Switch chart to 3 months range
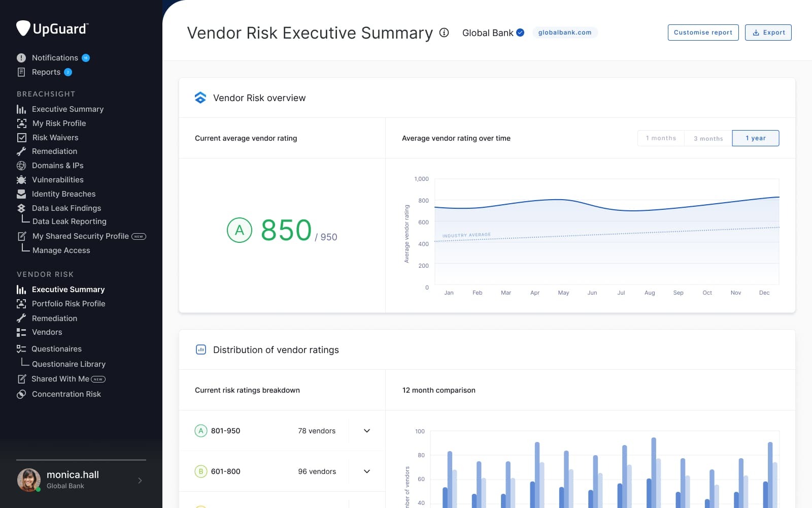Screen dimensions: 812x508 click(x=708, y=138)
